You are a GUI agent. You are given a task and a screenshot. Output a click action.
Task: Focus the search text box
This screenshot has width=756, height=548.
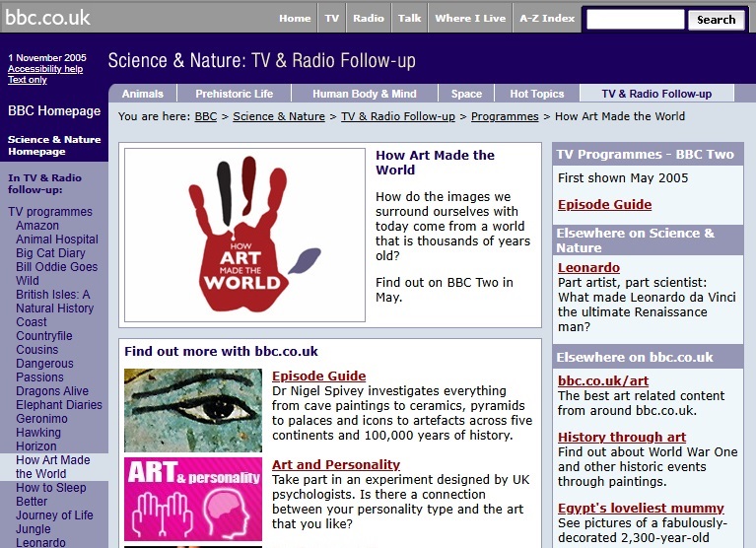[635, 20]
